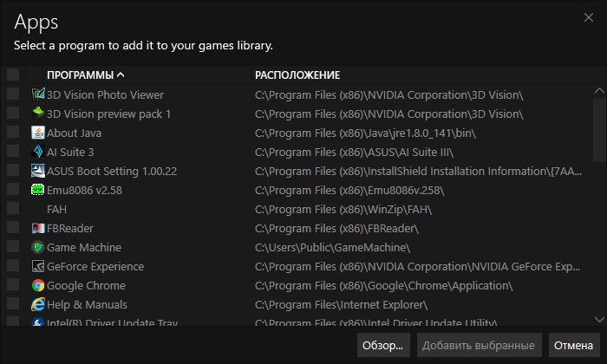Click the scrollbar up arrow
The width and height of the screenshot is (607, 364).
click(599, 91)
